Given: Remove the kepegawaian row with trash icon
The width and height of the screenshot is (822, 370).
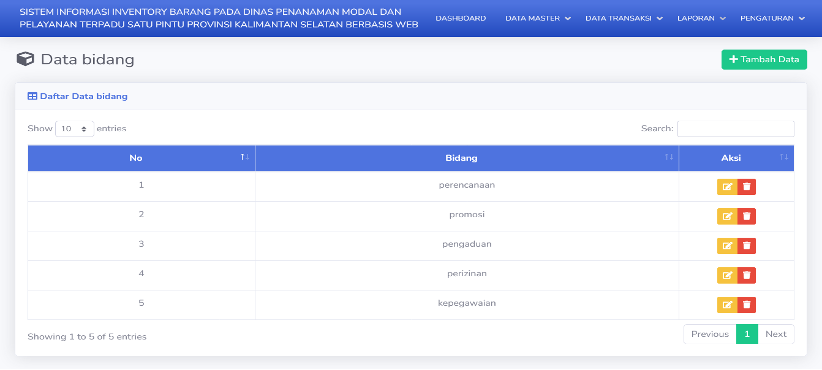Looking at the screenshot, I should pos(747,304).
